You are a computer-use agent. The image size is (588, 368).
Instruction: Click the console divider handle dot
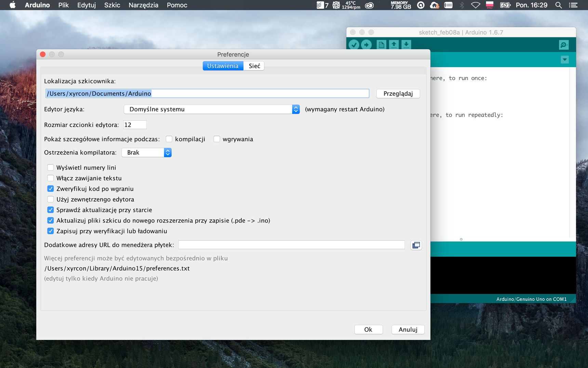tap(461, 239)
